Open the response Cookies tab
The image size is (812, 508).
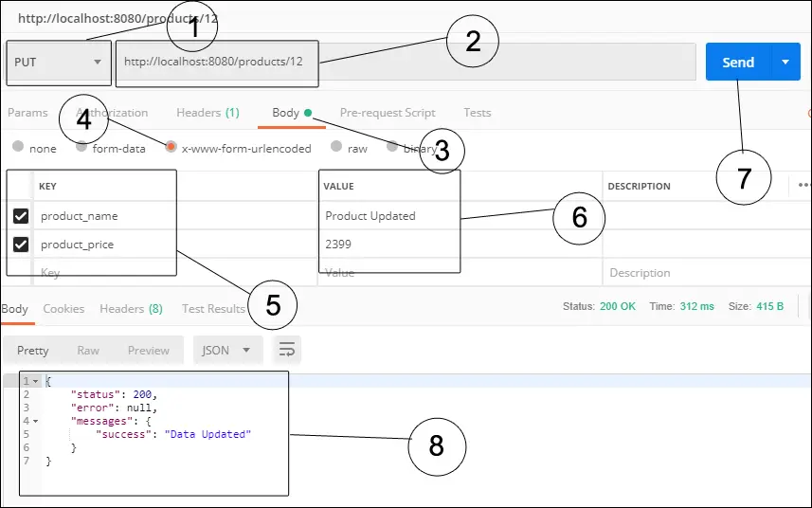tap(63, 309)
